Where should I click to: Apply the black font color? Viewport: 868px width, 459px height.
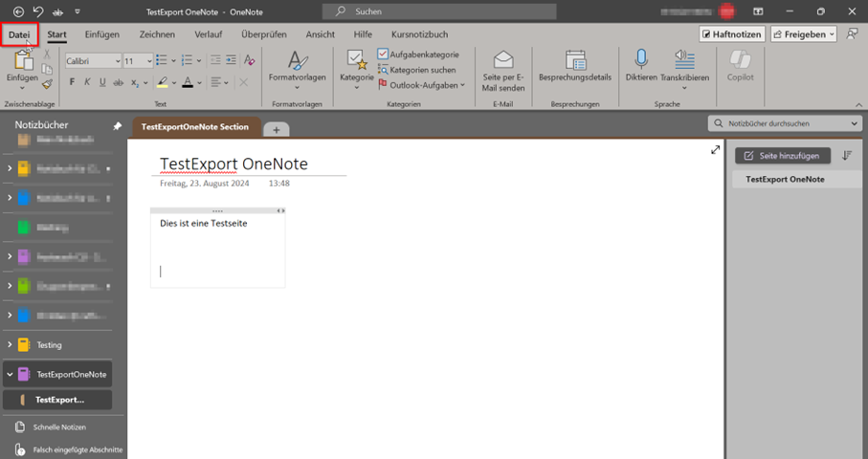pos(188,82)
